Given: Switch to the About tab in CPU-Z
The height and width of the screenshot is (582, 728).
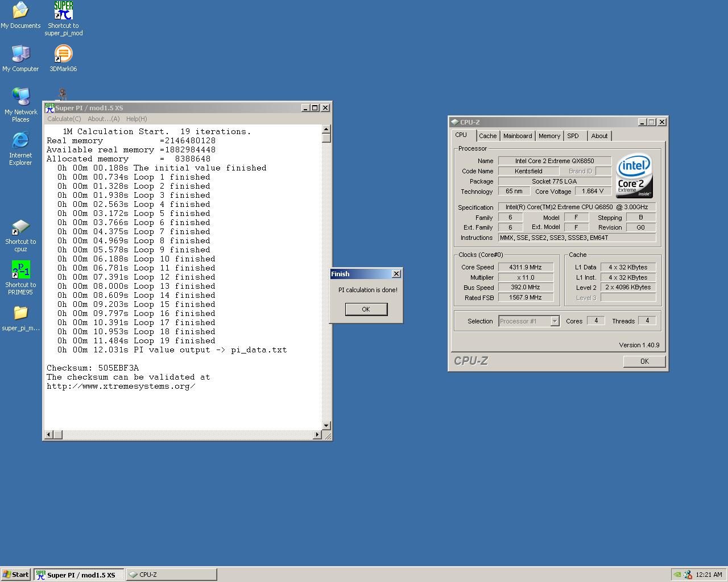Looking at the screenshot, I should tap(599, 136).
